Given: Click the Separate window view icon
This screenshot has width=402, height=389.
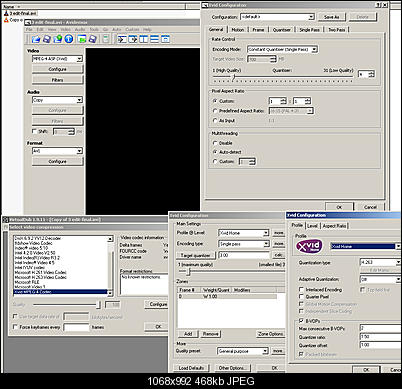Looking at the screenshot, I should click(165, 39).
